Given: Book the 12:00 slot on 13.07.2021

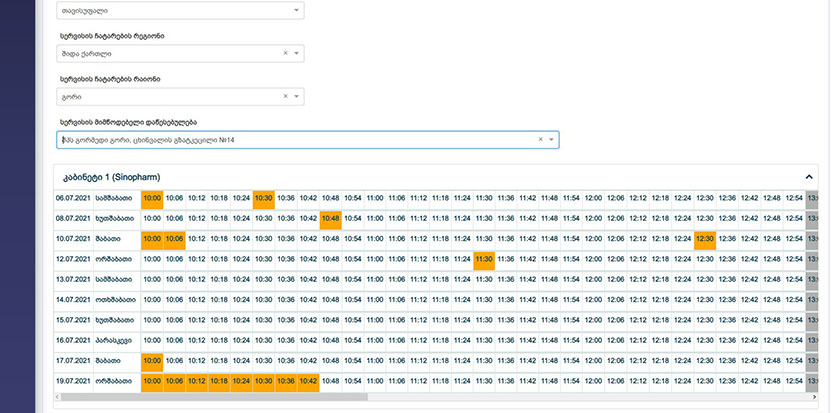Looking at the screenshot, I should click(x=594, y=279).
